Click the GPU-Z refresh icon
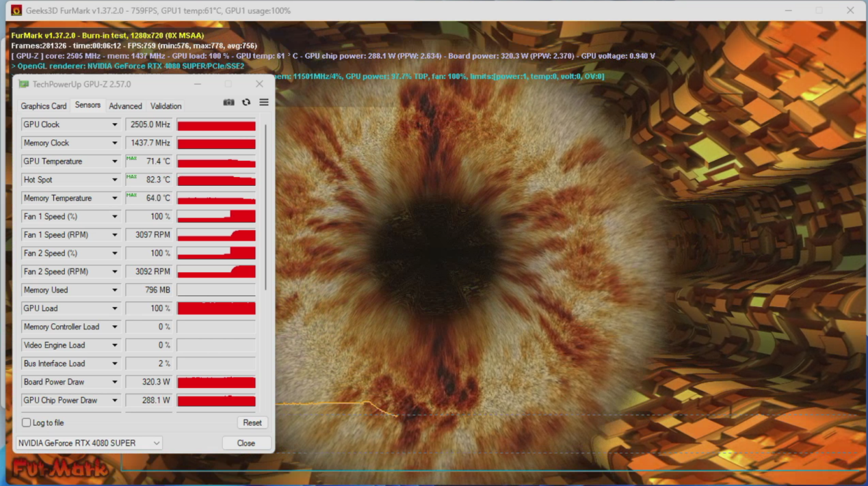This screenshot has width=868, height=486. click(x=246, y=103)
